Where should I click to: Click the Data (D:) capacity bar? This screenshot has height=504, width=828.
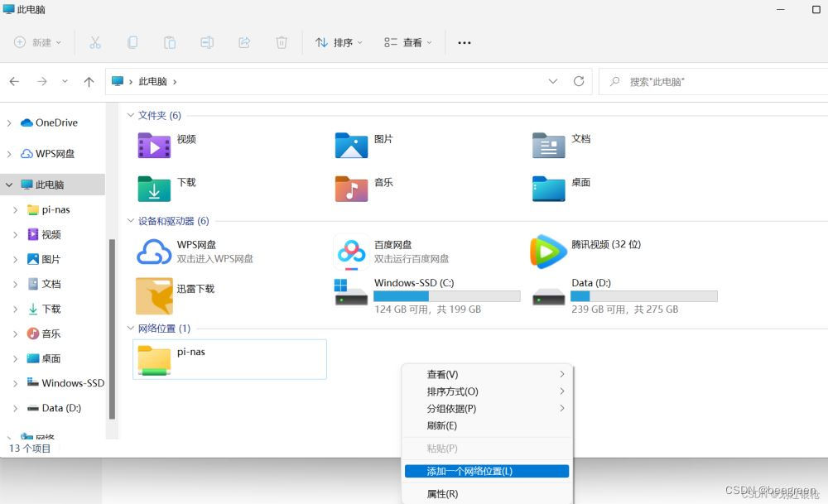point(644,296)
